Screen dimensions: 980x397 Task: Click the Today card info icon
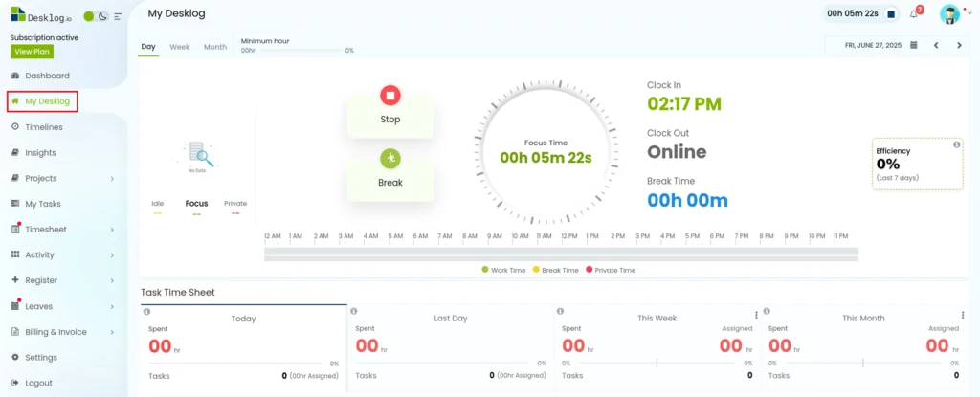tap(146, 311)
